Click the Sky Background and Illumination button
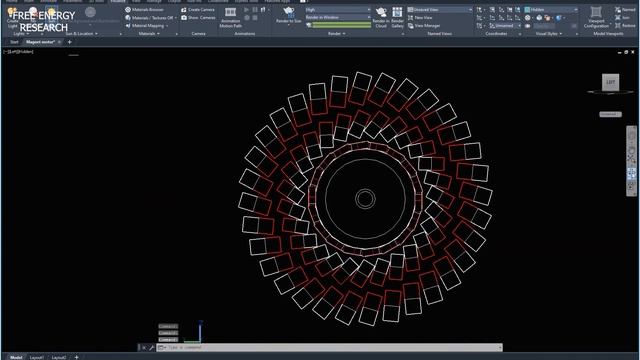The image size is (640, 360). tap(91, 15)
